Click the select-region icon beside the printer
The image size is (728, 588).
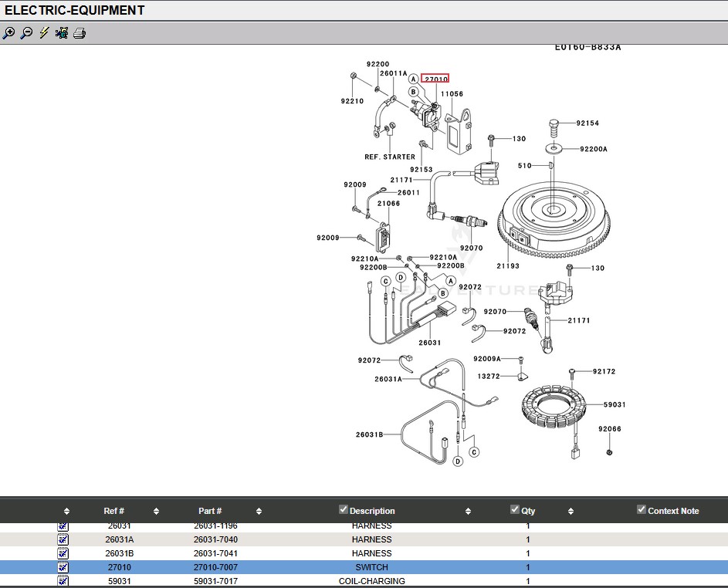click(x=62, y=33)
